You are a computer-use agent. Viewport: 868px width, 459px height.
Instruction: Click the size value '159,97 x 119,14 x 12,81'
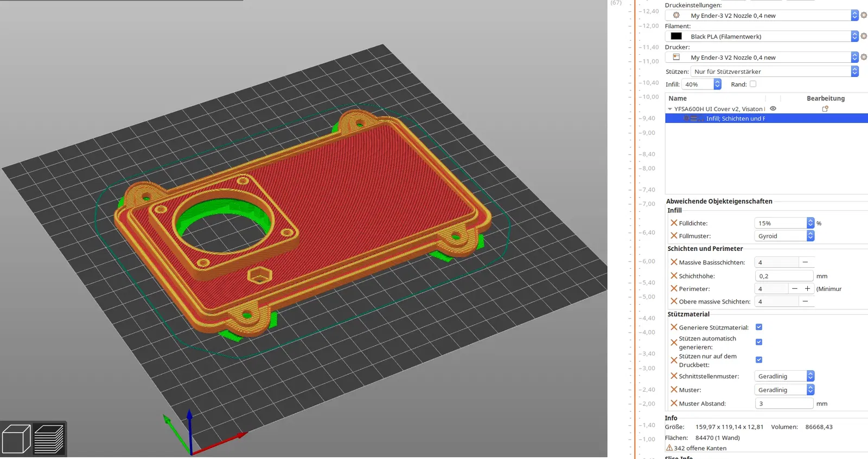click(x=729, y=427)
